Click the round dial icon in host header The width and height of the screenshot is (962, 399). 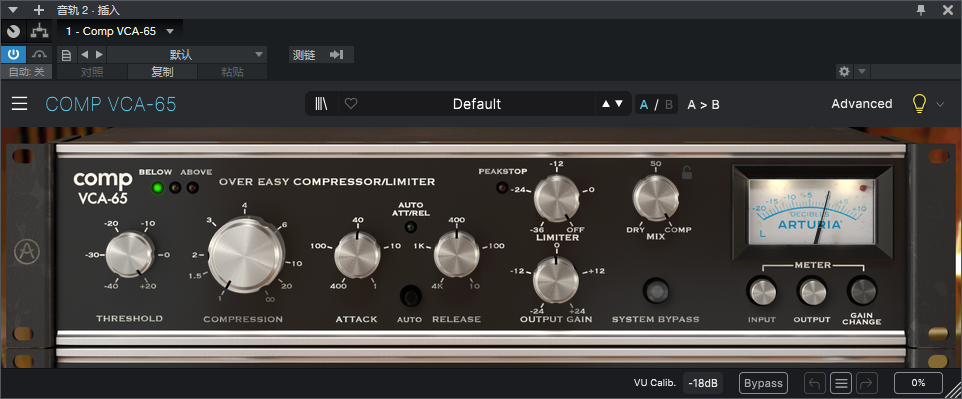[13, 31]
